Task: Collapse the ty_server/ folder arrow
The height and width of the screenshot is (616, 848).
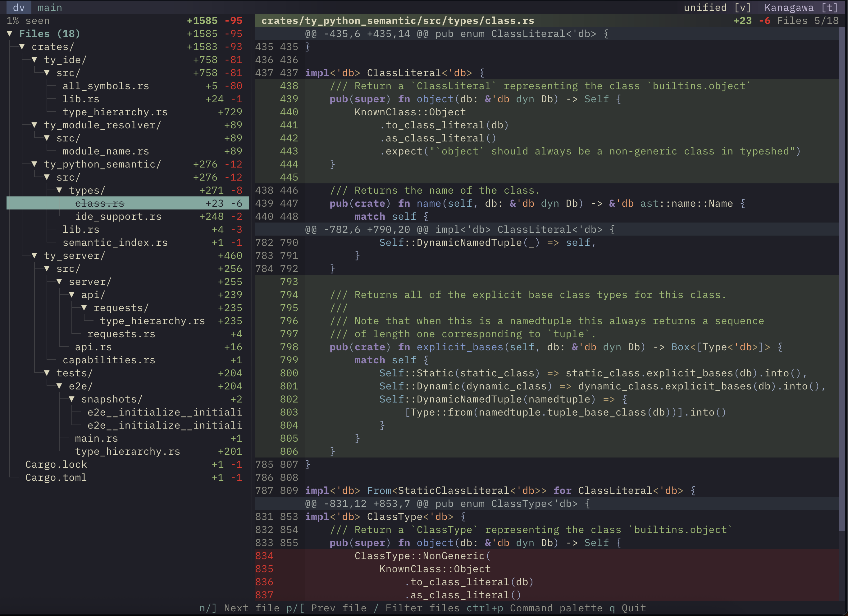Action: (x=34, y=255)
